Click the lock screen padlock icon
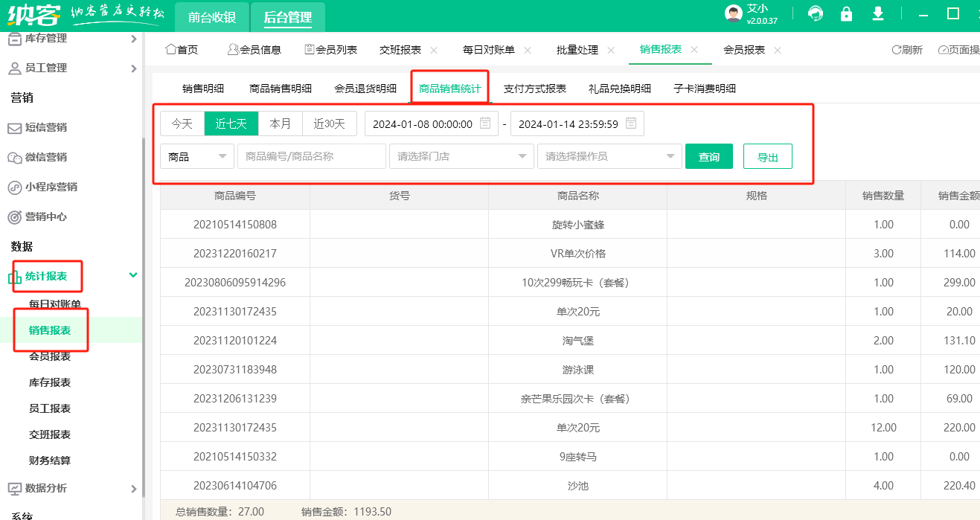This screenshot has width=980, height=520. coord(846,13)
